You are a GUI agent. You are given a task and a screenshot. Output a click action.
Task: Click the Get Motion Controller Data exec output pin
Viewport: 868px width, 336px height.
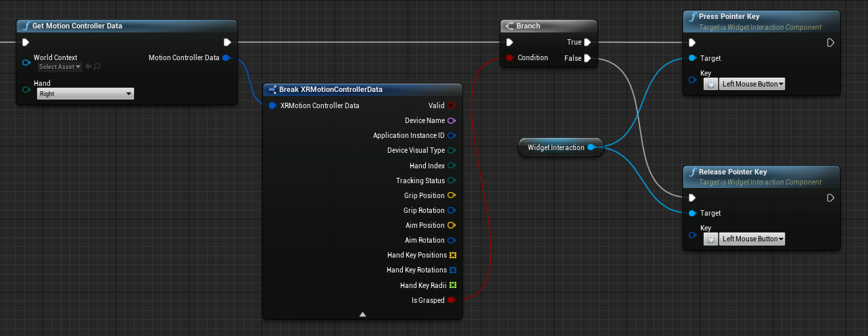[x=227, y=43]
